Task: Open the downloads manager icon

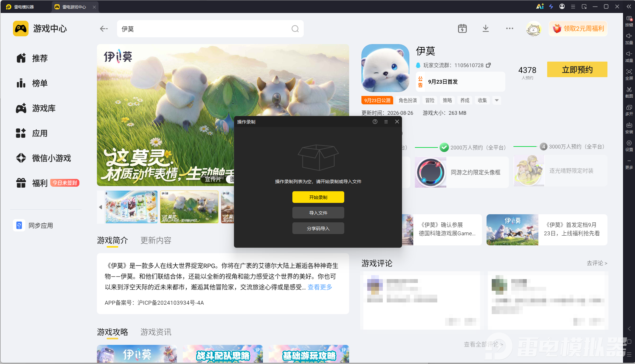Action: pos(486,29)
